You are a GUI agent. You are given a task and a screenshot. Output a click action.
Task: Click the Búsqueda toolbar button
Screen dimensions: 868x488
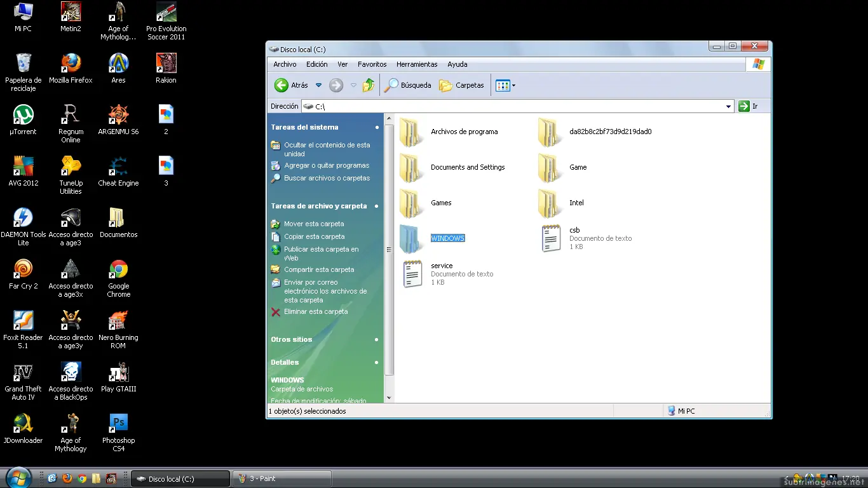point(408,85)
